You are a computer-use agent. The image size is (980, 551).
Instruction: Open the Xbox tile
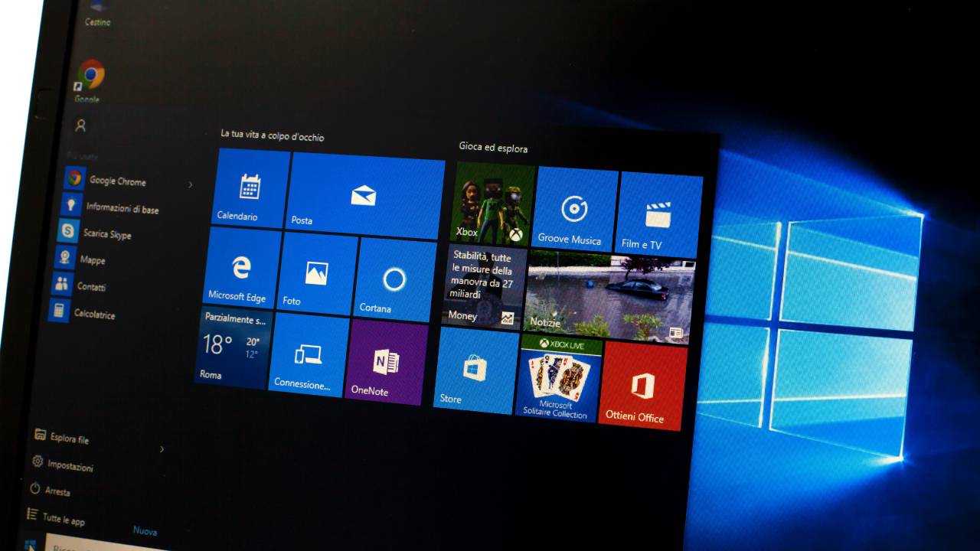pos(493,203)
